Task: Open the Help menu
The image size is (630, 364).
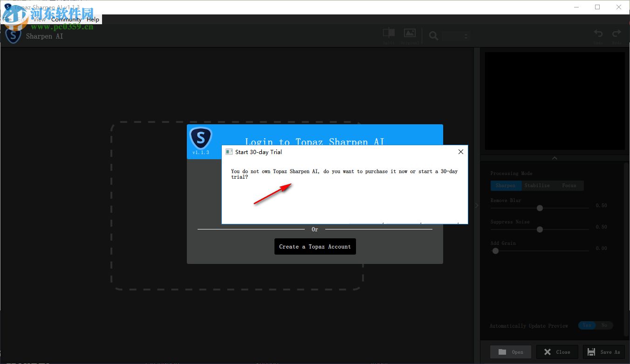Action: [x=93, y=20]
